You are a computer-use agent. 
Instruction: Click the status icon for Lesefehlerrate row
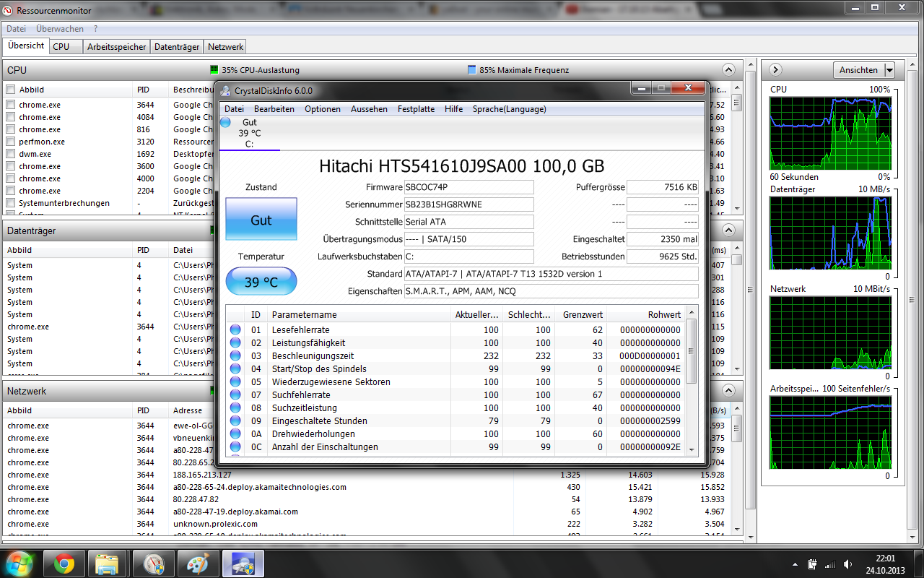coord(235,329)
